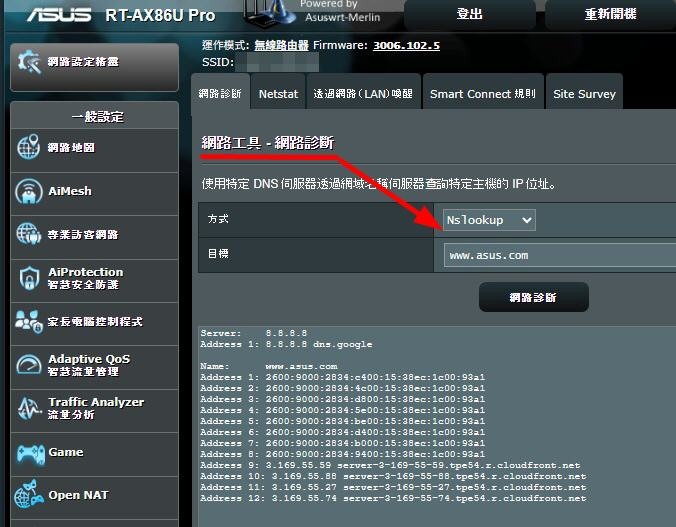Click the 方式 row label
Viewport: 676px width, 527px height.
(x=218, y=219)
